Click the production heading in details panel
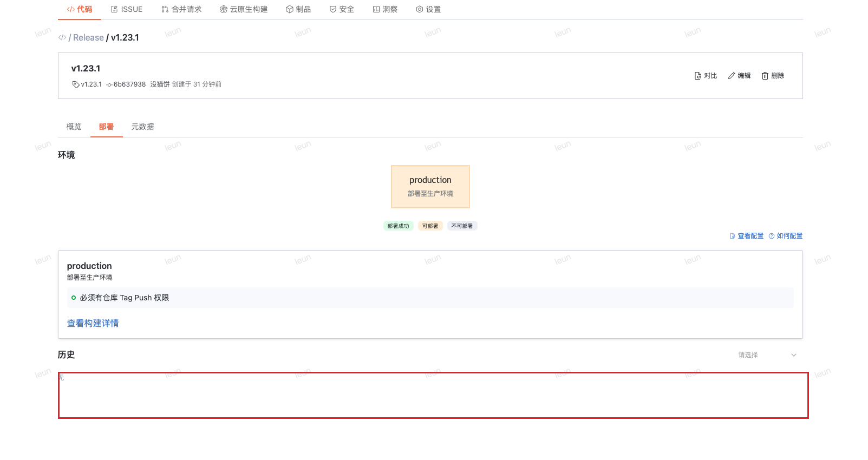 89,266
